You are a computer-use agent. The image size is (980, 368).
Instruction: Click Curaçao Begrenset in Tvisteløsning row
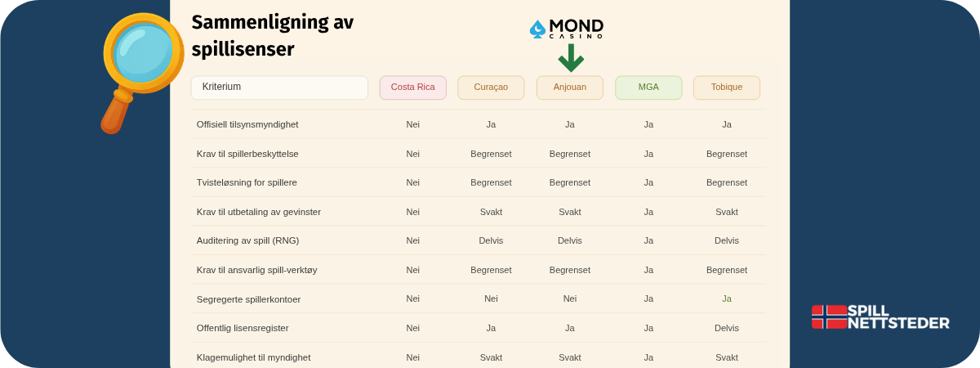click(491, 182)
